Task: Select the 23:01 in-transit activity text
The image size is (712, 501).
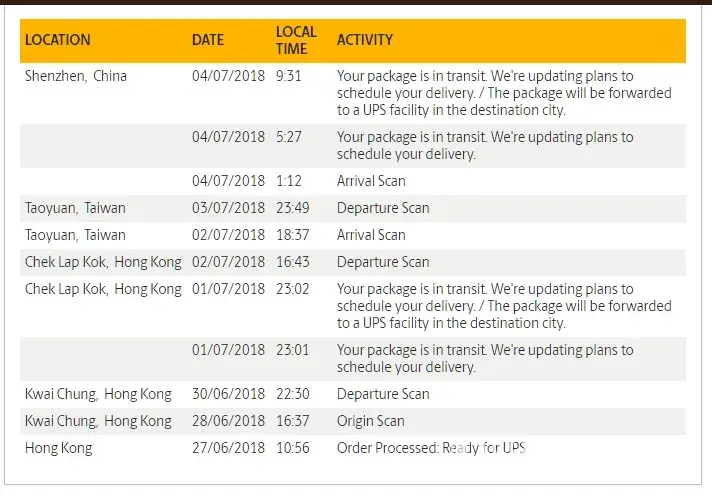Action: click(485, 358)
